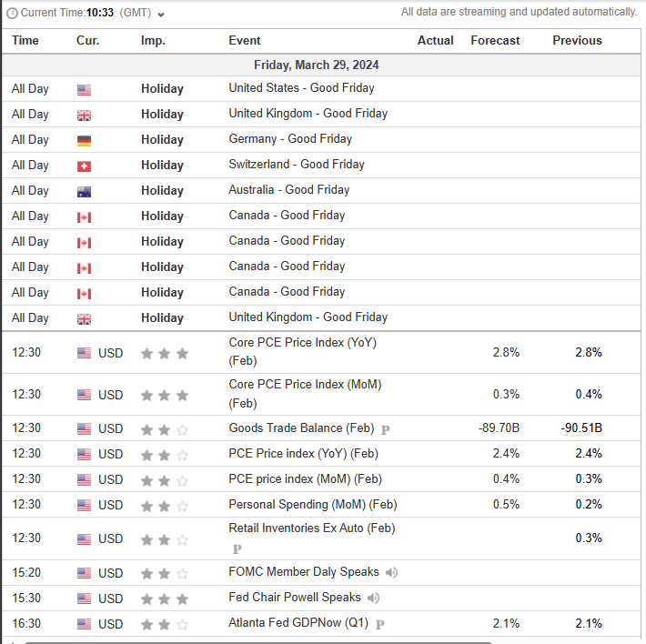Open Core PCE Price Index (MoM) event
Viewport: 646px width, 644px height.
(304, 385)
